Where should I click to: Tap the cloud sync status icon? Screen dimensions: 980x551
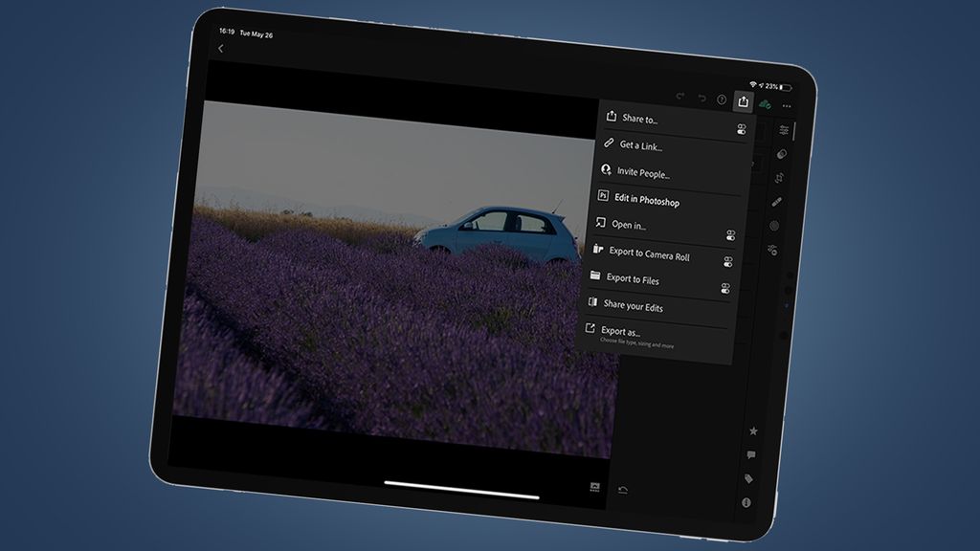(765, 104)
